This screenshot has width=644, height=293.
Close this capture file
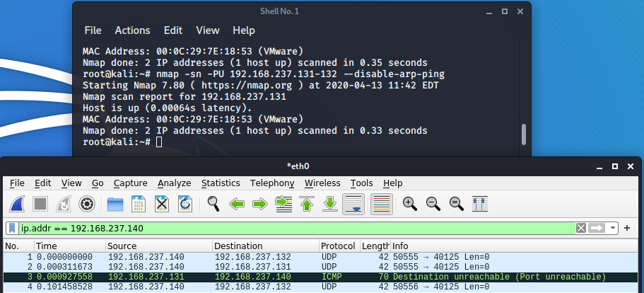(x=162, y=204)
